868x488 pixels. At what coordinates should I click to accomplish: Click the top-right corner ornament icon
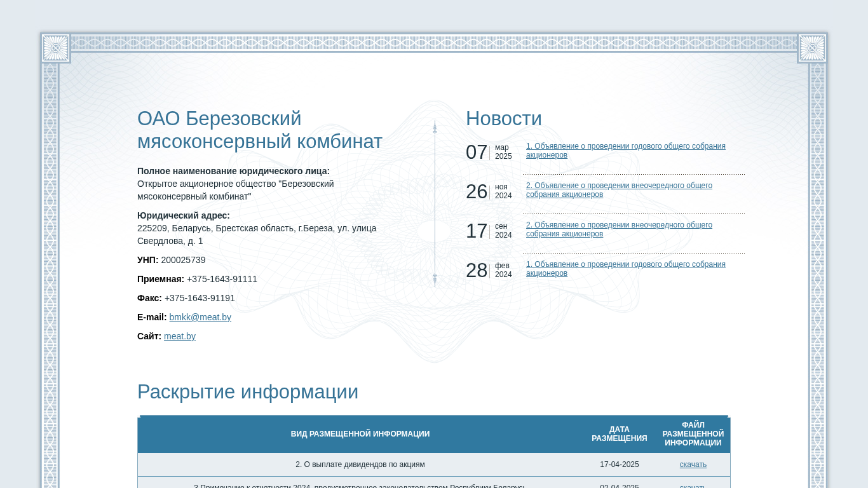pos(812,48)
